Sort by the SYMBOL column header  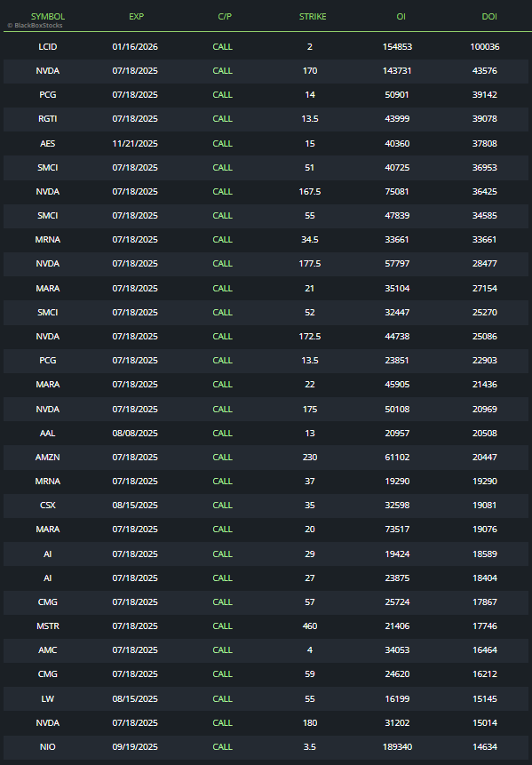(48, 17)
